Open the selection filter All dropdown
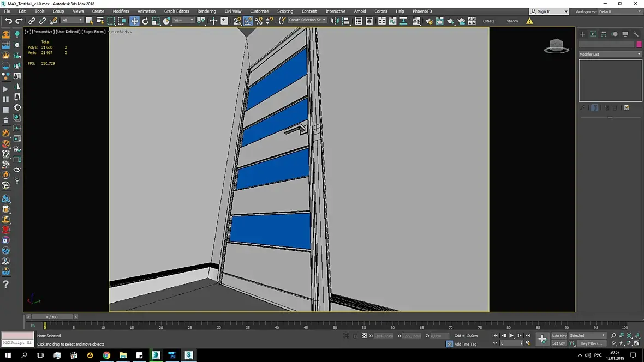 click(x=71, y=21)
